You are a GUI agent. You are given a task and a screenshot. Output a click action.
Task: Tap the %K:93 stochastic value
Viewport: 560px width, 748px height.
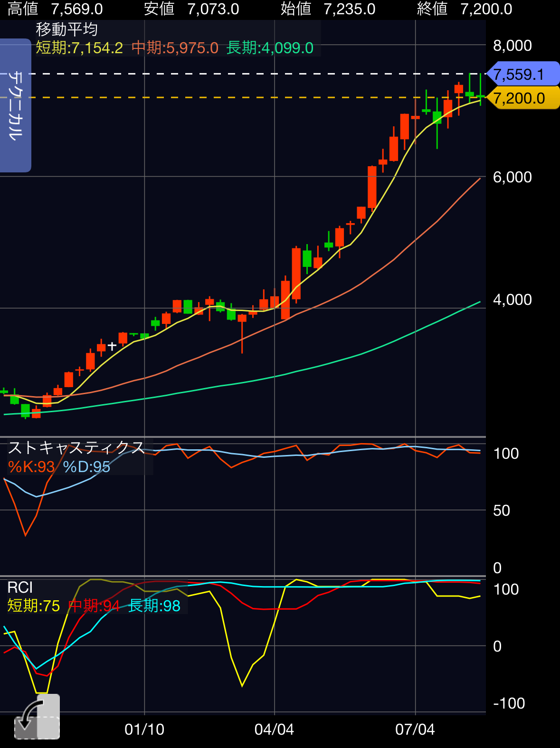[31, 467]
